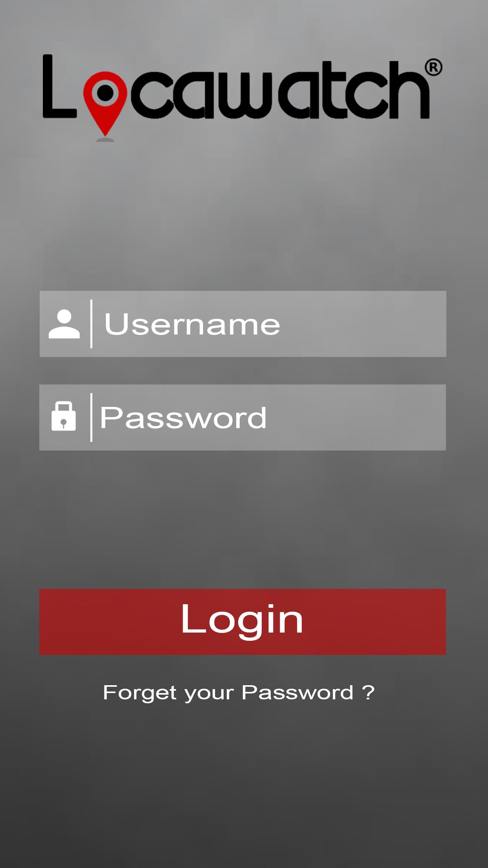
Task: Open the Forget your Password link
Action: [x=238, y=693]
